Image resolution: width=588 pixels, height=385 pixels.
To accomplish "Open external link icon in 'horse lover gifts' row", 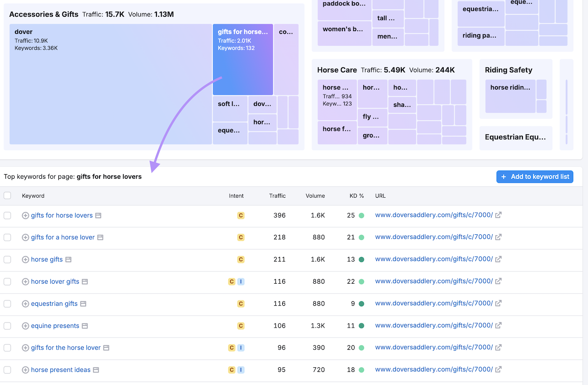I will coord(498,281).
